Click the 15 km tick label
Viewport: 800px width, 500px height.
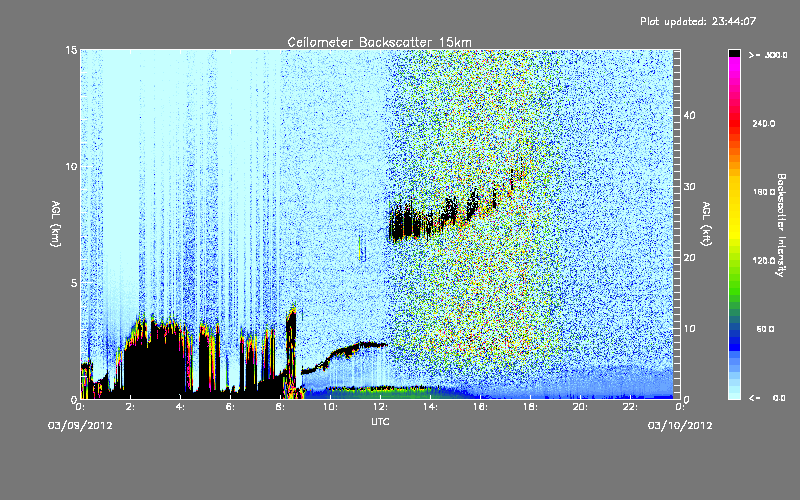point(71,50)
